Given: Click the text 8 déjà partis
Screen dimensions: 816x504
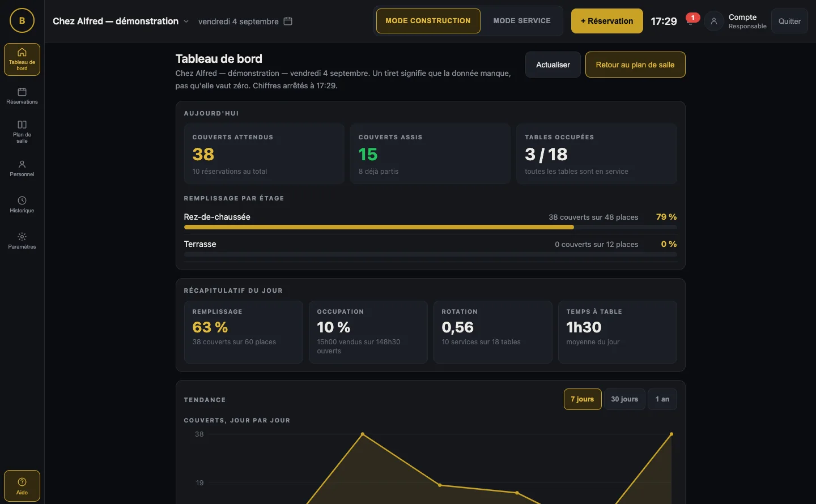Looking at the screenshot, I should [x=379, y=172].
